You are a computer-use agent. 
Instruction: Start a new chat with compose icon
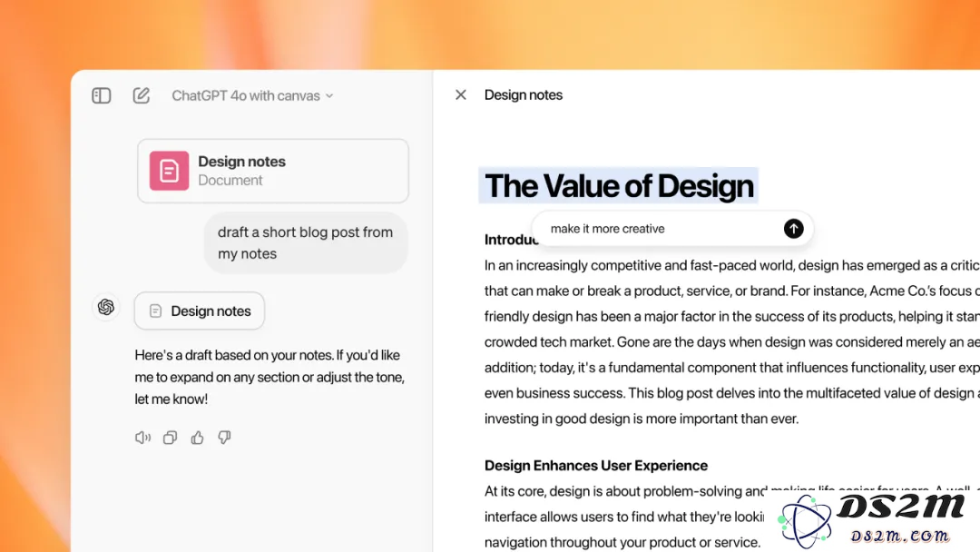142,95
